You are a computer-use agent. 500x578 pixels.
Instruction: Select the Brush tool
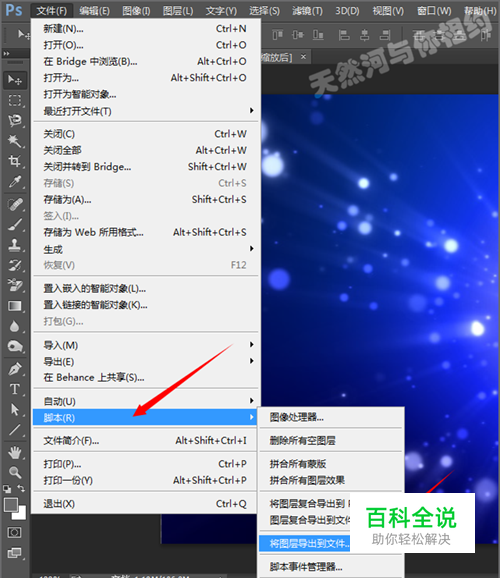pos(15,224)
